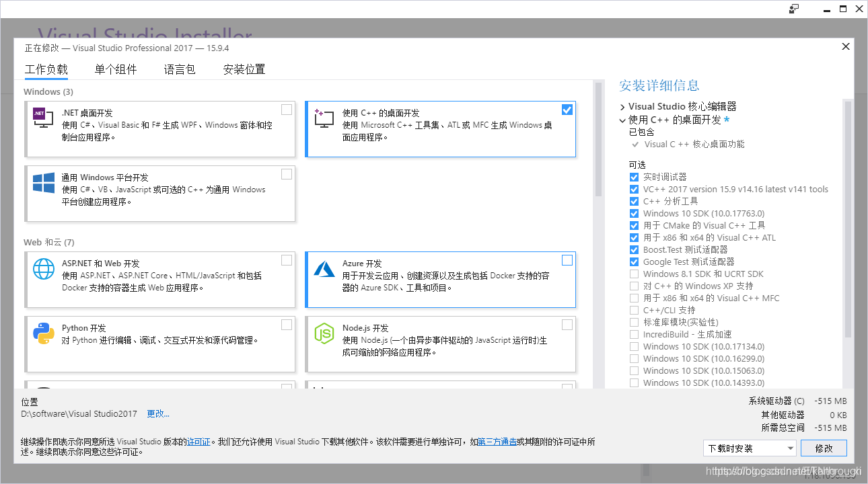Collapse 使用 C++ 的桌面开发 details section
The height and width of the screenshot is (484, 868).
622,120
